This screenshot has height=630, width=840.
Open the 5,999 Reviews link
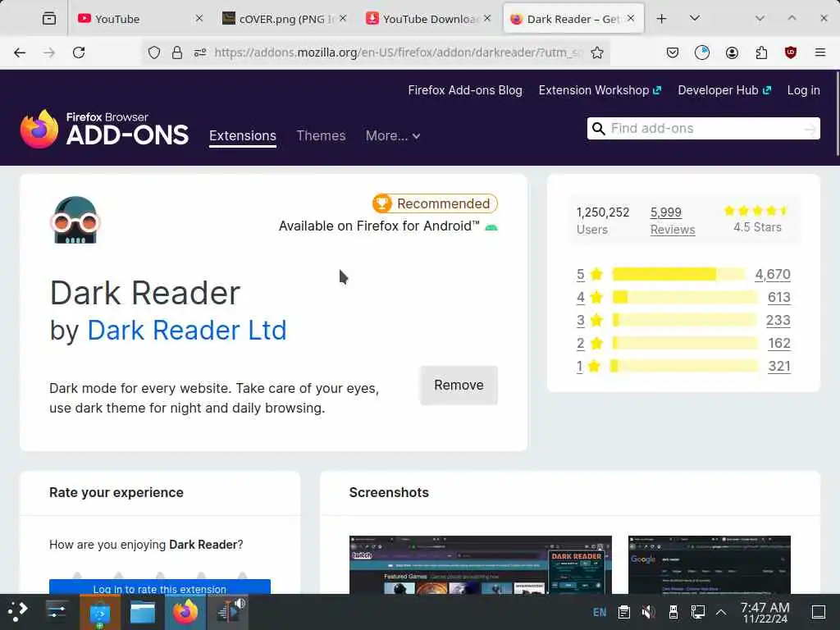coord(673,221)
